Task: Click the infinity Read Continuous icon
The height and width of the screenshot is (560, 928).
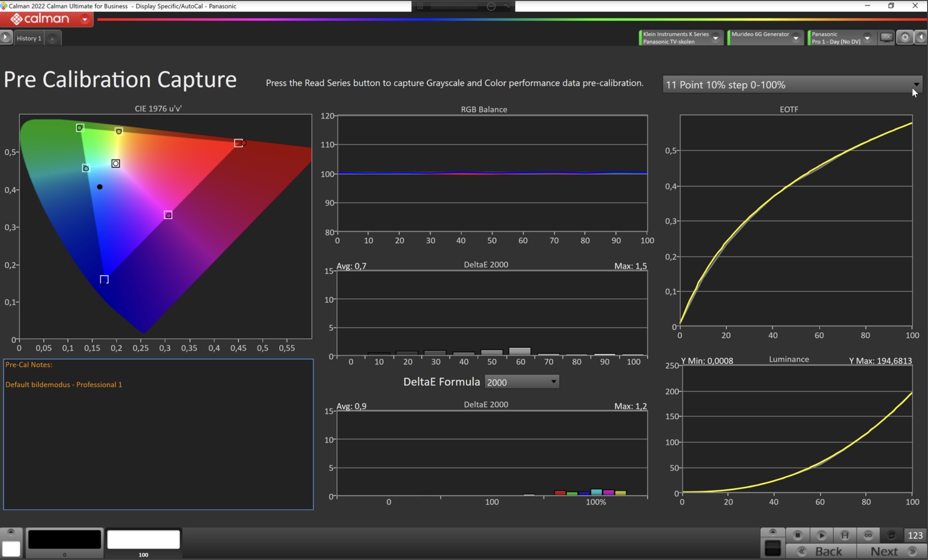Action: click(868, 535)
